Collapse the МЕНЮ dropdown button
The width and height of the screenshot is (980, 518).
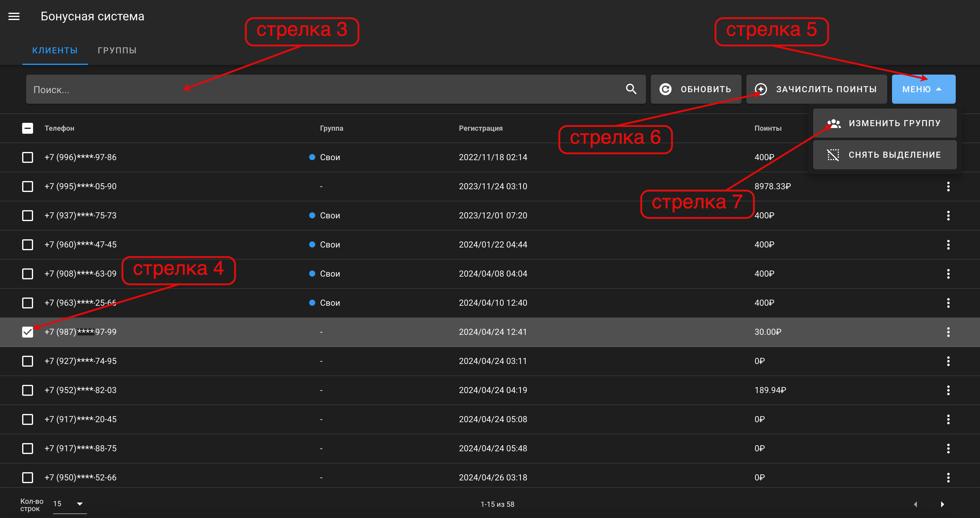click(x=923, y=89)
